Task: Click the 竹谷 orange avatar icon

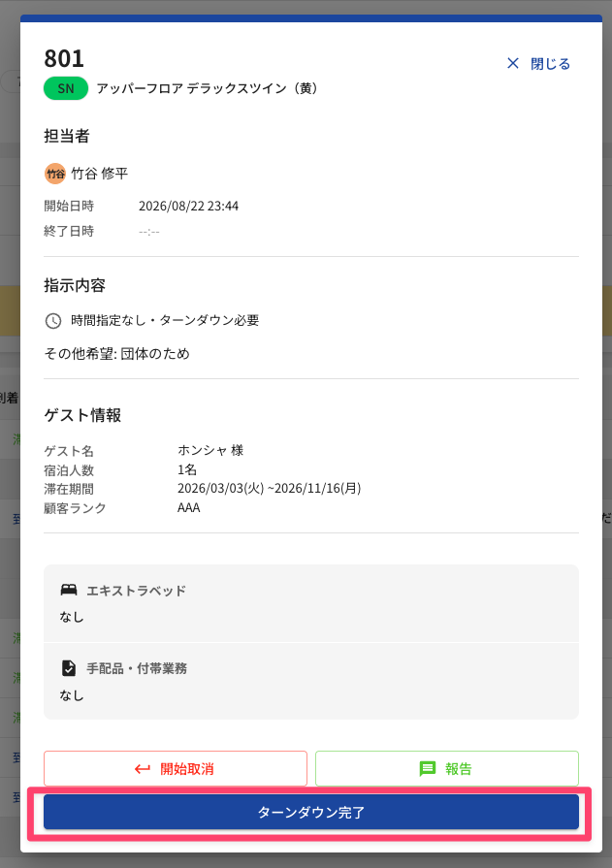Action: tap(55, 174)
